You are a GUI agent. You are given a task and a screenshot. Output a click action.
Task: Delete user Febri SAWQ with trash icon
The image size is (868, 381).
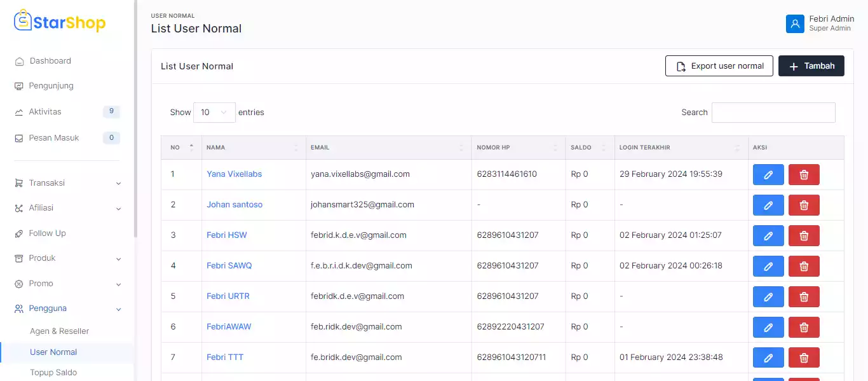[803, 267]
